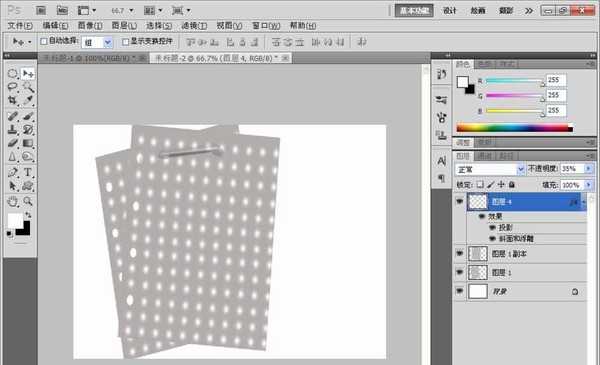Enable the 显示变换控件 checkbox
The width and height of the screenshot is (600, 365).
point(126,41)
